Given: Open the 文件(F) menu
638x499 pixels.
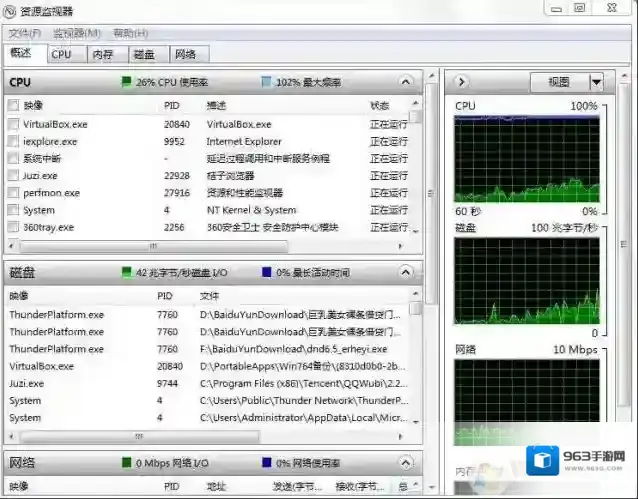Looking at the screenshot, I should click(24, 33).
